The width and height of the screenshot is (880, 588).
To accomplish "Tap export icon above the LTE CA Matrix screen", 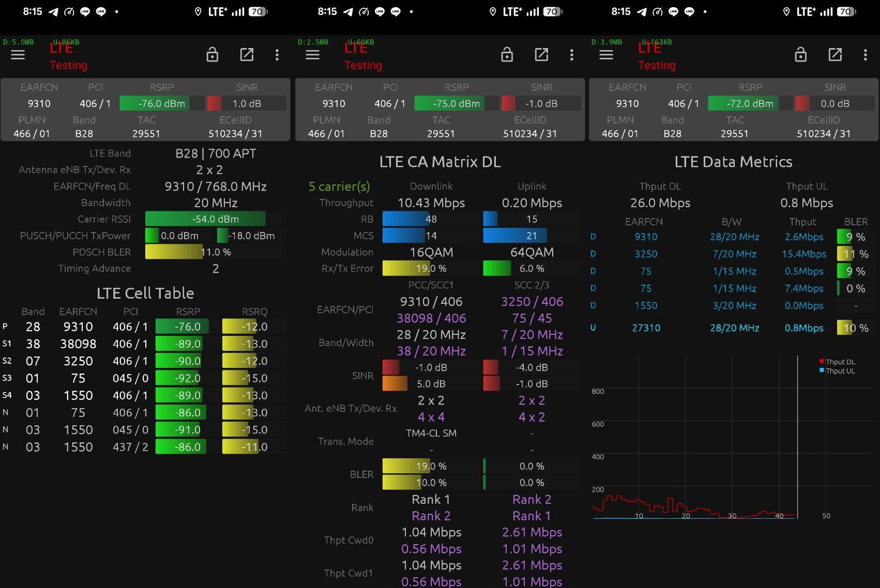I will pyautogui.click(x=541, y=55).
